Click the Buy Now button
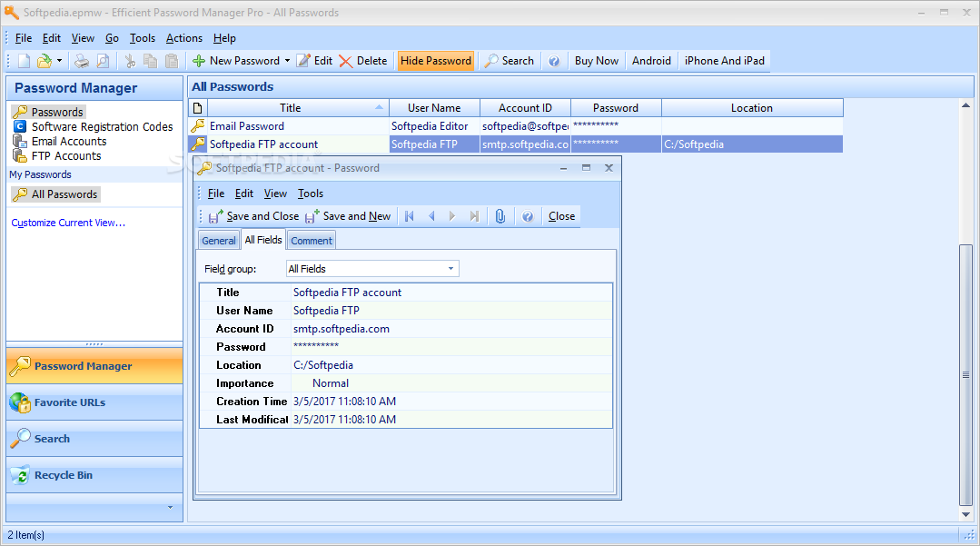The image size is (980, 546). [x=596, y=61]
